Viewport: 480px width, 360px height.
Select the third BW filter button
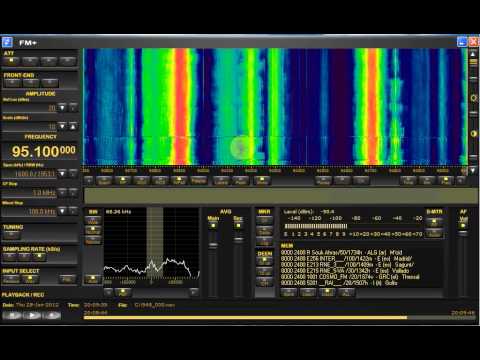93,240
